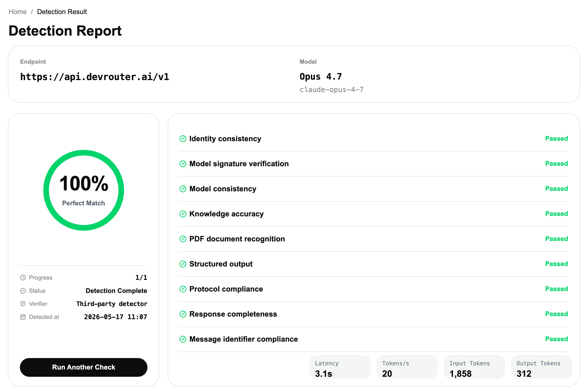Click the Progress value 1/1
Screen dimensions: 588x392
(141, 277)
